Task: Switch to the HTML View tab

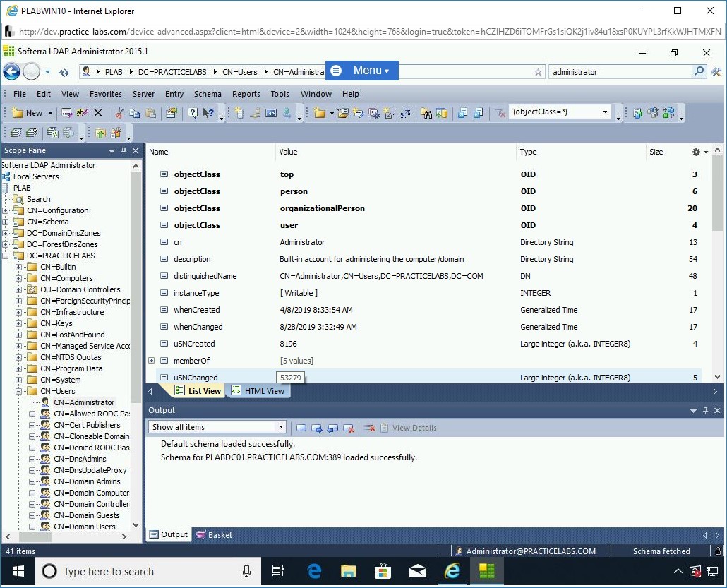Action: pos(258,391)
